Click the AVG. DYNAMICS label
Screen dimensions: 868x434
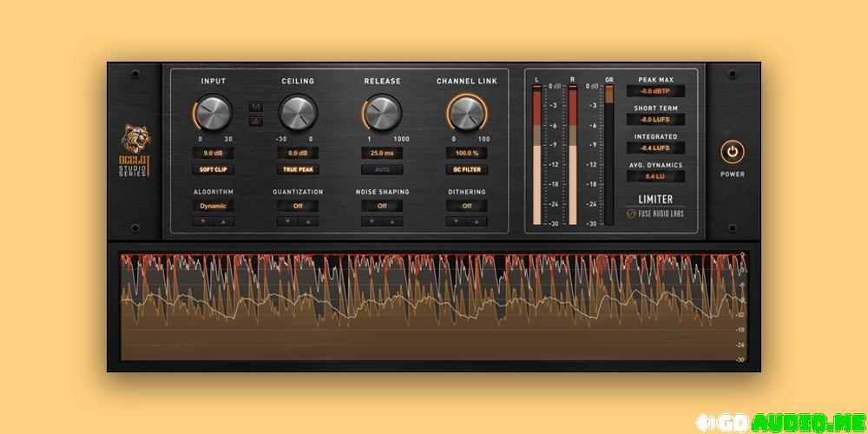(x=655, y=165)
